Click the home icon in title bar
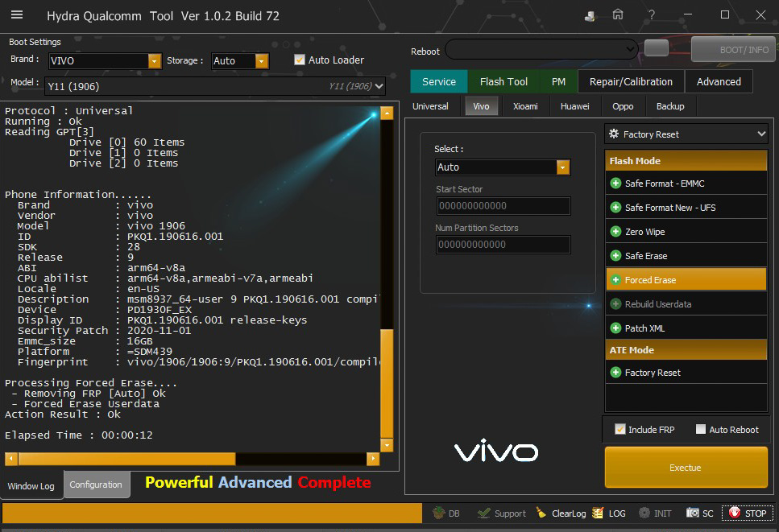 tap(618, 15)
